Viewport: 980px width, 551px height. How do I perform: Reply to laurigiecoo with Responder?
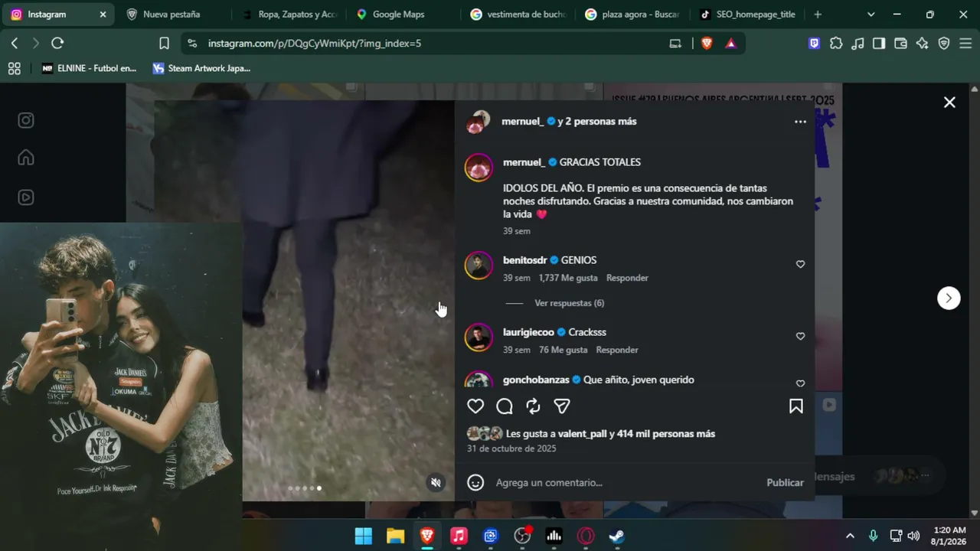[x=617, y=350]
